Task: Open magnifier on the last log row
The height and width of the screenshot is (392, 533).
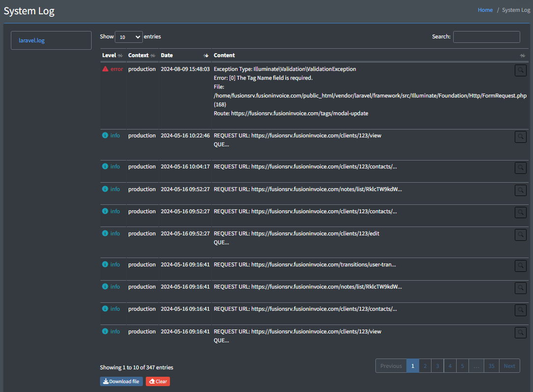Action: tap(520, 332)
